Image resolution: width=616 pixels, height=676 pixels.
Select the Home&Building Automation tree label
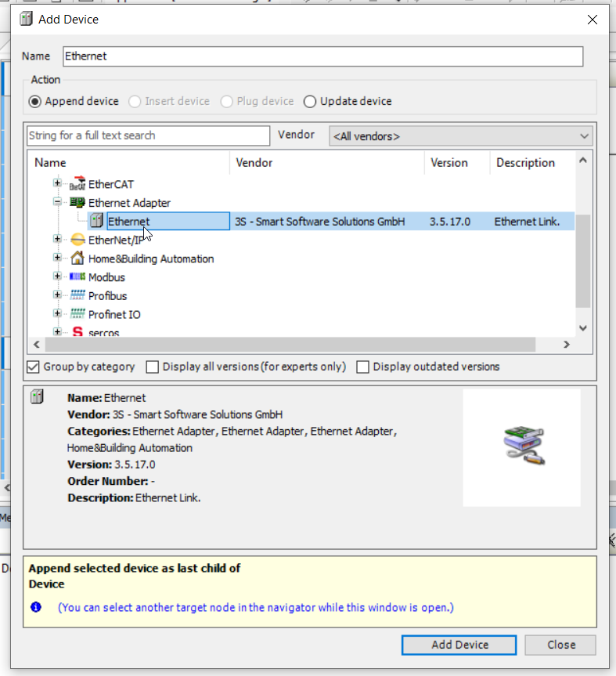(151, 258)
